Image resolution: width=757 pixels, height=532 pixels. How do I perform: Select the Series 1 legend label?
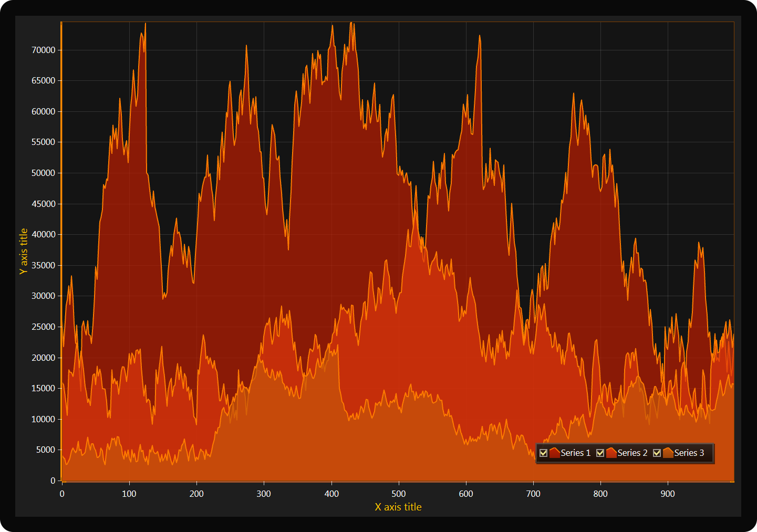[575, 453]
